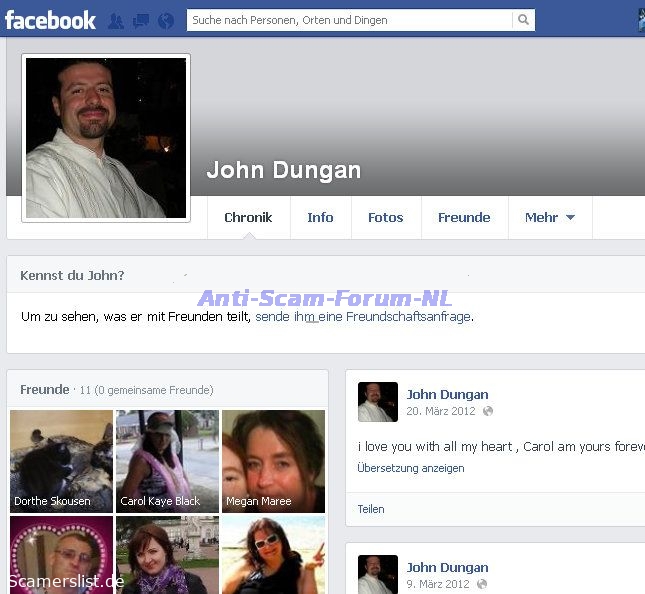Switch to the Chronik tab
Image resolution: width=645 pixels, height=594 pixels.
pyautogui.click(x=248, y=217)
